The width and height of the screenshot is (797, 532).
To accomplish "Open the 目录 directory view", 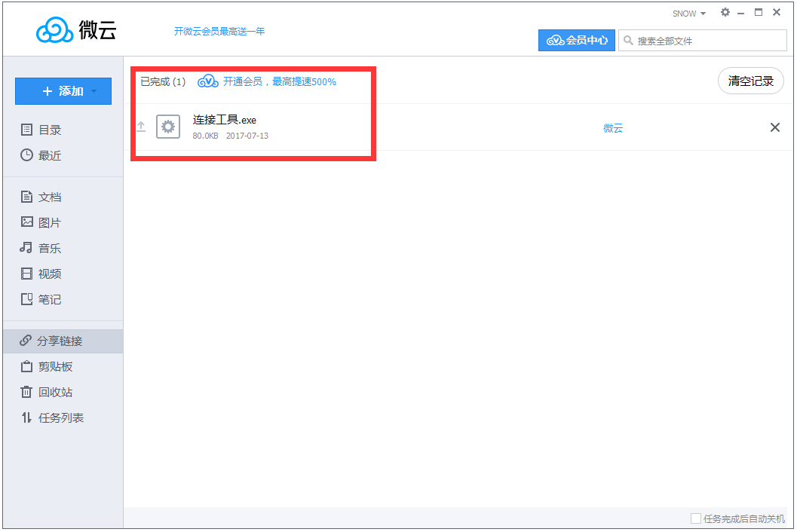I will point(47,129).
